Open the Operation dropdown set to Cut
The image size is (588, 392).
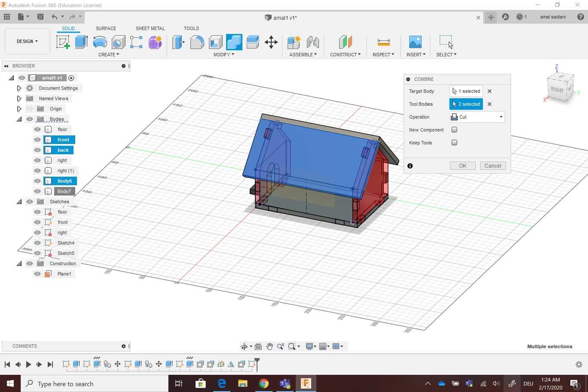click(477, 117)
